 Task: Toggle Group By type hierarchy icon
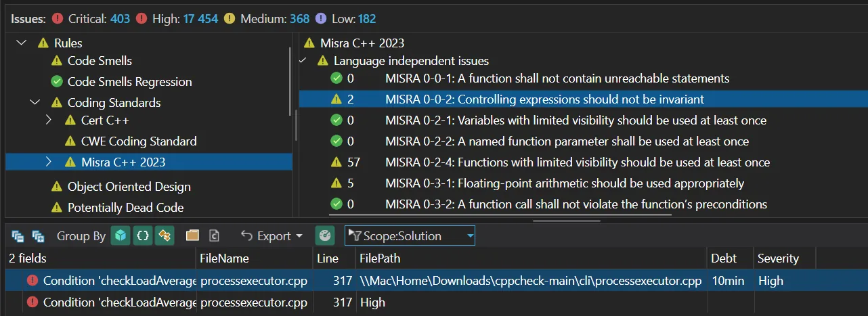pyautogui.click(x=165, y=235)
